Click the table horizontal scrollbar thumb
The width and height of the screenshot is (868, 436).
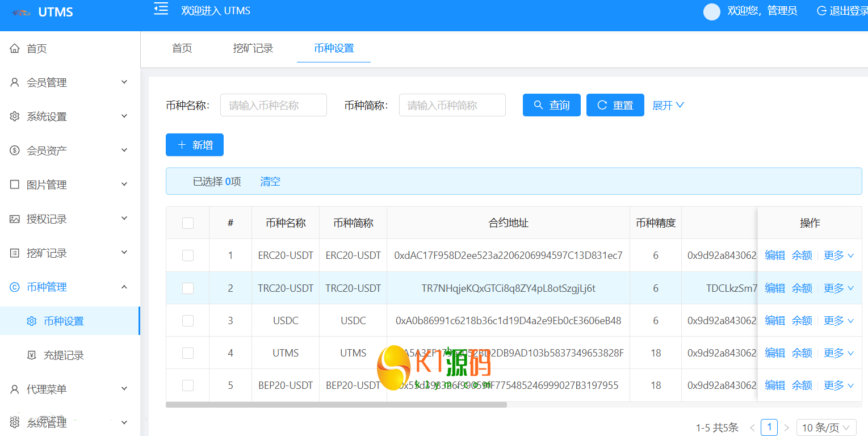pos(336,405)
